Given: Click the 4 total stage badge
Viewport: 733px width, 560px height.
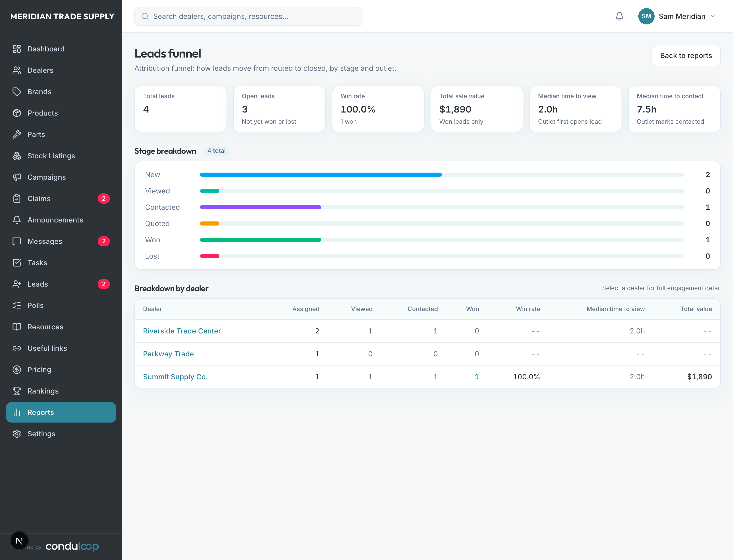Looking at the screenshot, I should pyautogui.click(x=216, y=151).
